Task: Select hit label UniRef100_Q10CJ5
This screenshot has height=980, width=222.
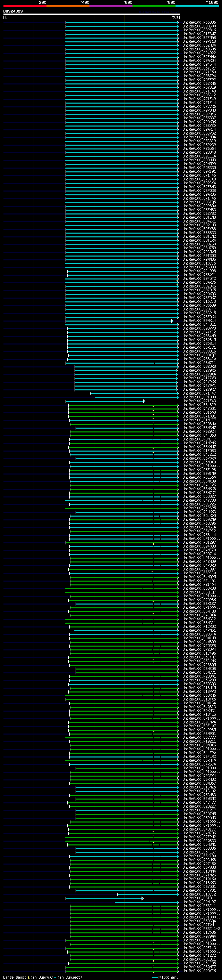Action: click(x=199, y=264)
